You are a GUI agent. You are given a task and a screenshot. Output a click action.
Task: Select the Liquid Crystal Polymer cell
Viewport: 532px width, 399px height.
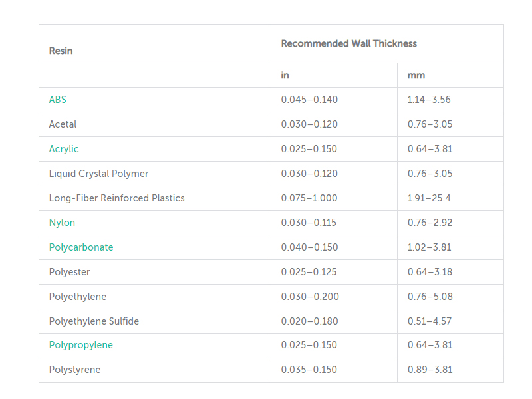[x=98, y=174]
